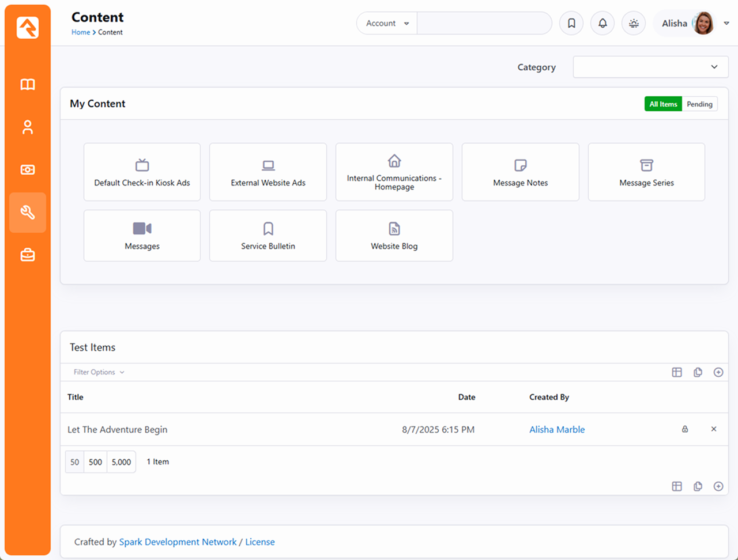Screen dimensions: 738x560
Task: Open the Finance icon in sidebar
Action: pos(28,170)
